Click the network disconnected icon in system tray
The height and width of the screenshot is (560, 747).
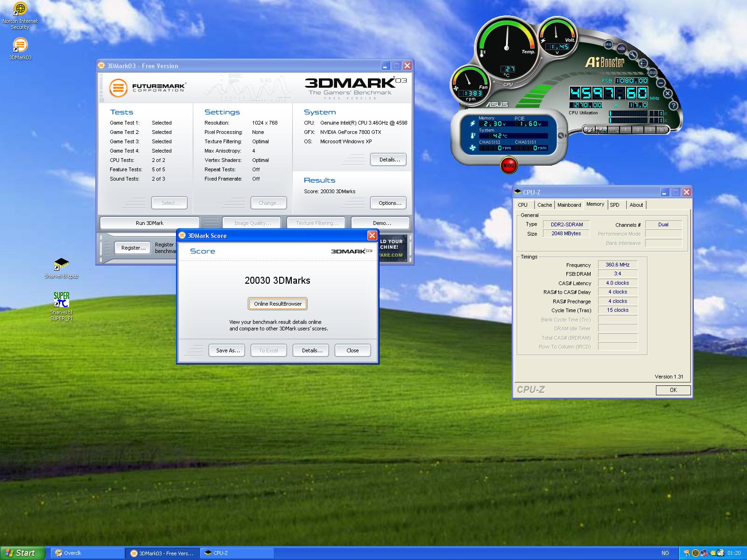coord(704,553)
